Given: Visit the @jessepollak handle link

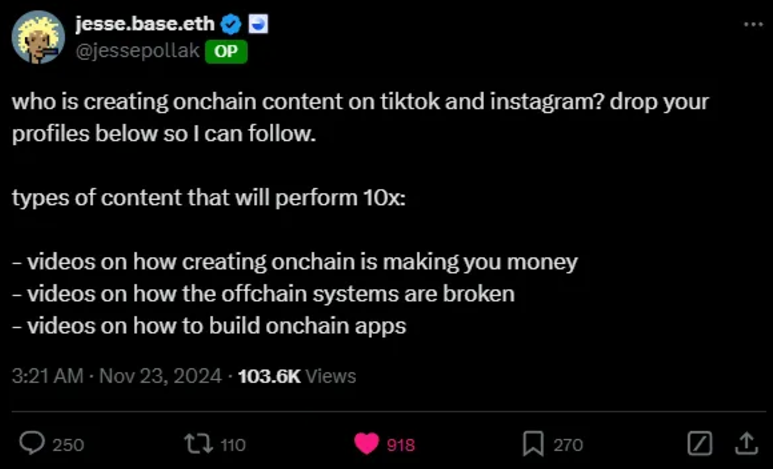Looking at the screenshot, I should click(x=137, y=52).
